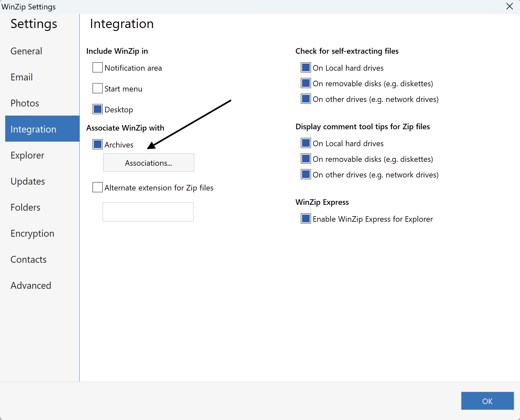This screenshot has width=520, height=420.
Task: Uncheck the Desktop checkbox
Action: click(x=98, y=109)
